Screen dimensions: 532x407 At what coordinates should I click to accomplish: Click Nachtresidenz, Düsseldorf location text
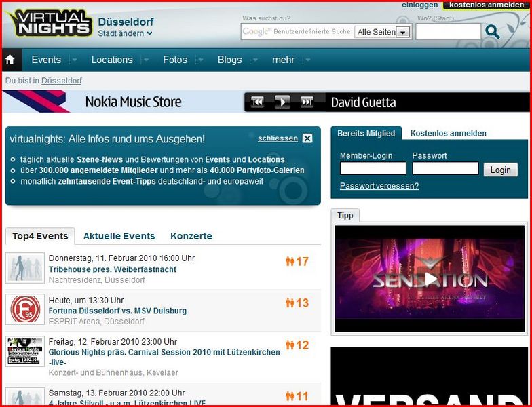[96, 280]
